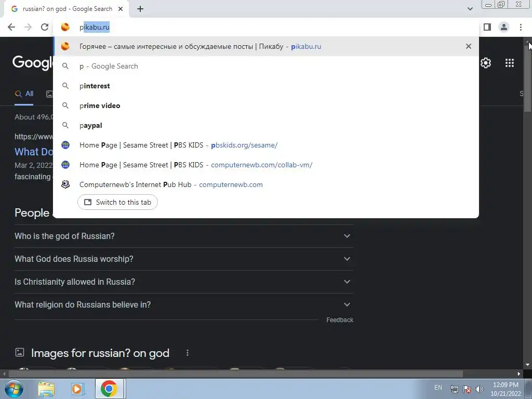The height and width of the screenshot is (399, 532).
Task: Click the magnifier icon beside 'paypal'
Action: click(65, 125)
